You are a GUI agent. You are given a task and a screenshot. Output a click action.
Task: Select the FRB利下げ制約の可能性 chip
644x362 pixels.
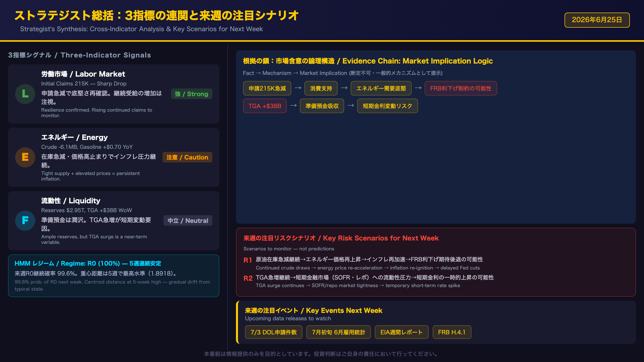[461, 88]
